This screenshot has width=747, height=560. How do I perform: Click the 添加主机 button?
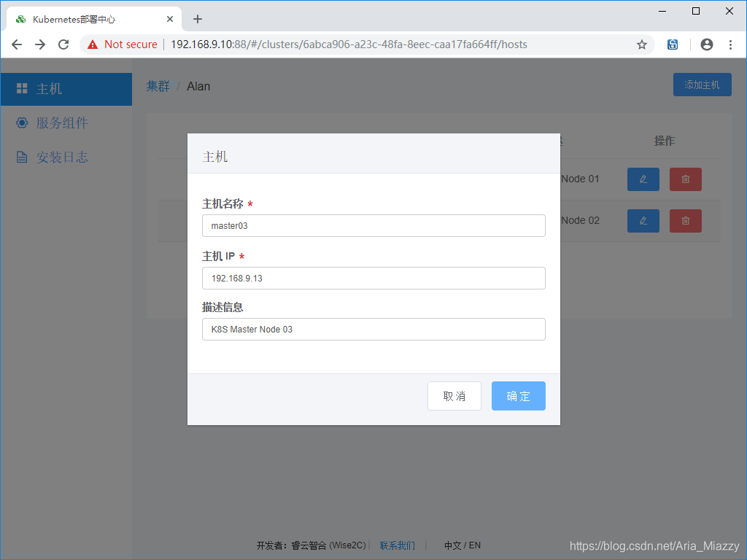[703, 85]
